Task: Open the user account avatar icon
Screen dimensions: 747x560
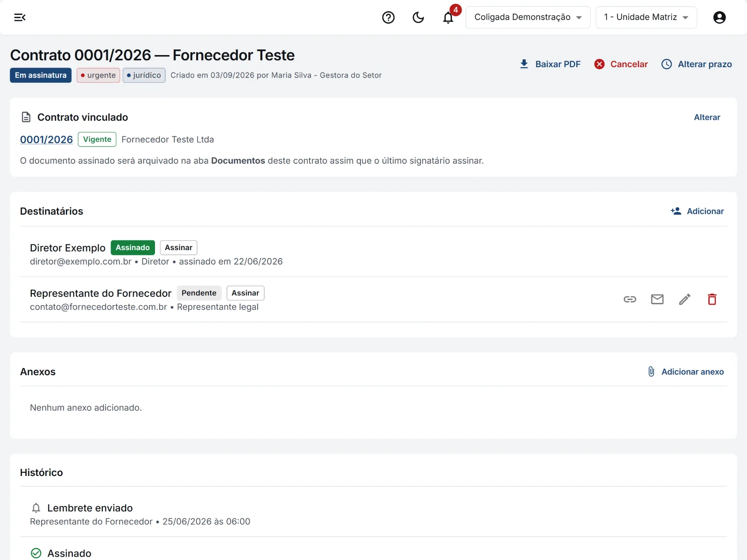Action: click(719, 17)
